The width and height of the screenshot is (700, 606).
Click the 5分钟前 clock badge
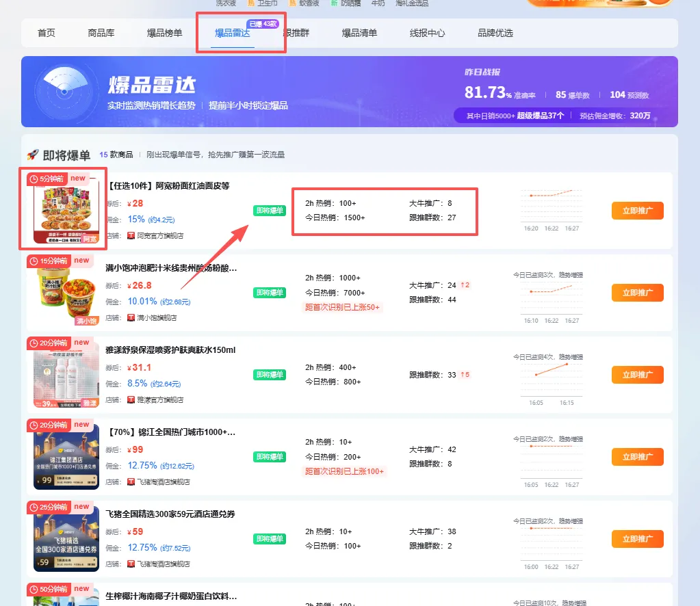point(47,179)
